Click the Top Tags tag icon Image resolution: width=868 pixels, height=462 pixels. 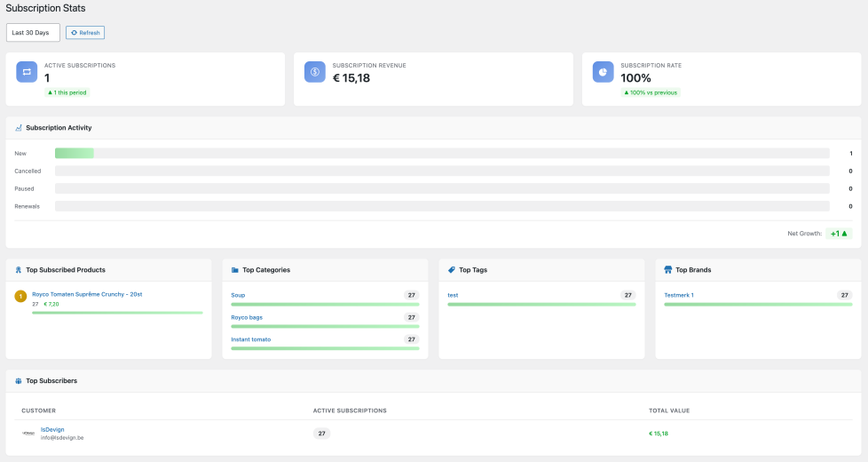click(x=452, y=270)
